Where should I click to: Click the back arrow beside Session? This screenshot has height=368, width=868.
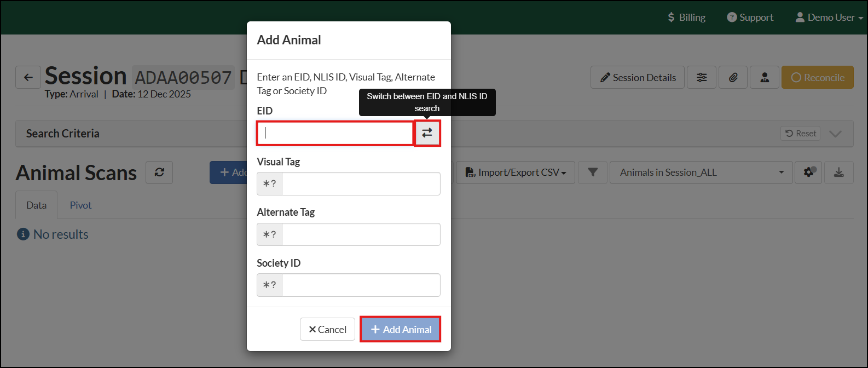click(x=28, y=77)
